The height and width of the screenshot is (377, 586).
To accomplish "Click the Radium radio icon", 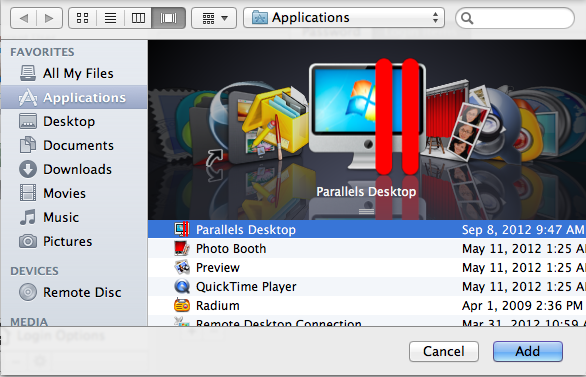I will pyautogui.click(x=182, y=305).
